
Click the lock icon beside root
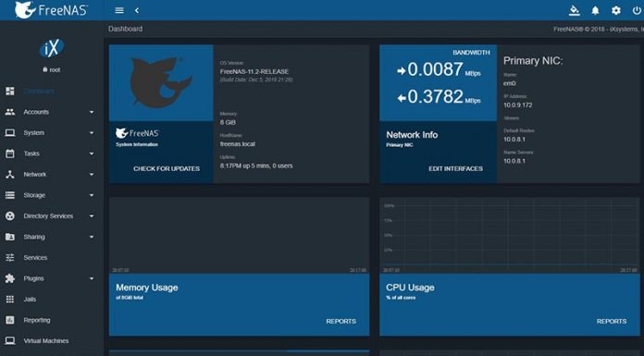pos(45,69)
